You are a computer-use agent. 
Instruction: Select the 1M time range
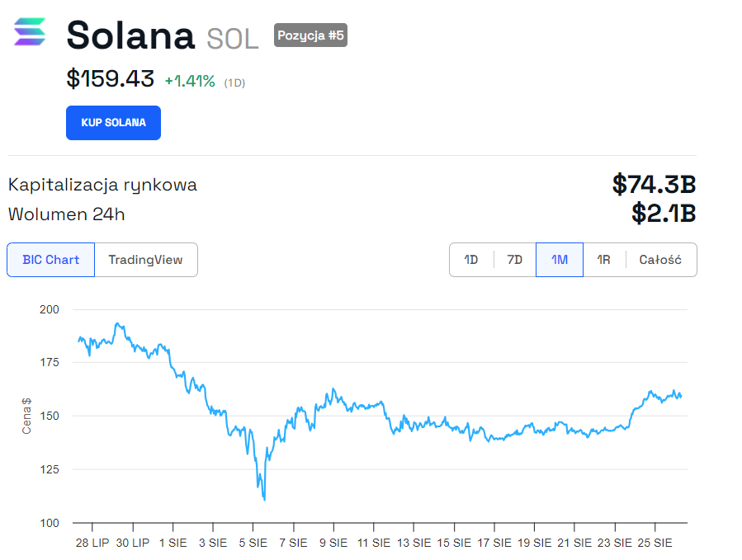[x=560, y=260]
